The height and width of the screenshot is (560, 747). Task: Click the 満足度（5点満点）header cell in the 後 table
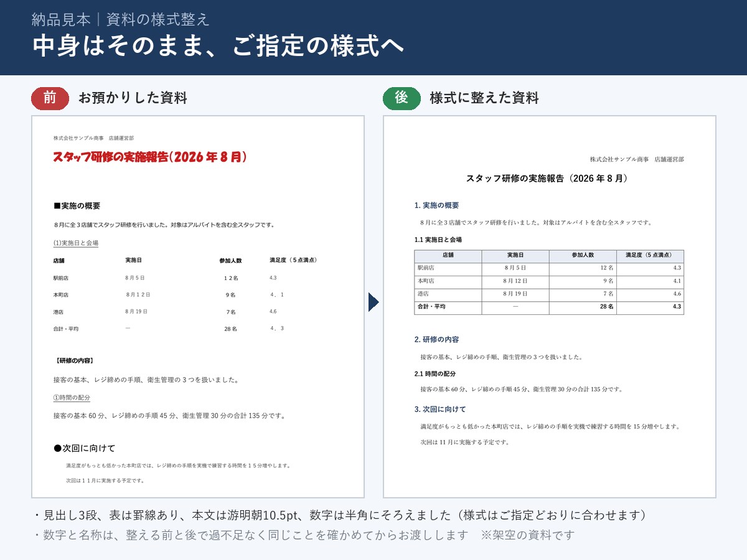pos(650,256)
